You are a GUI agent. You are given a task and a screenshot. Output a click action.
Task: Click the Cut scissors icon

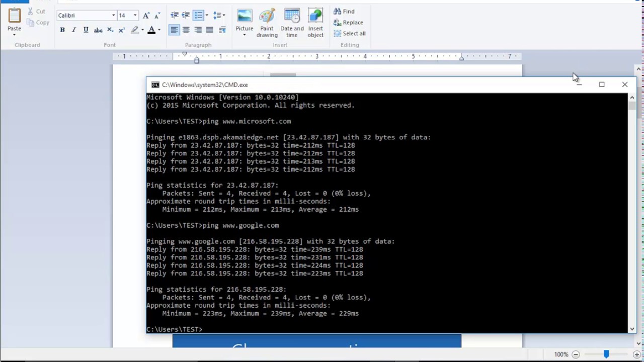pyautogui.click(x=30, y=11)
